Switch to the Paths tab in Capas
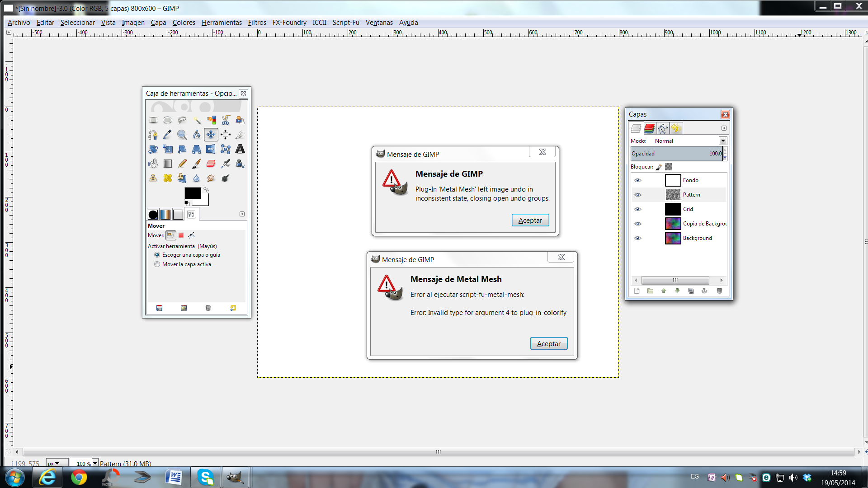The height and width of the screenshot is (488, 868). pos(663,128)
